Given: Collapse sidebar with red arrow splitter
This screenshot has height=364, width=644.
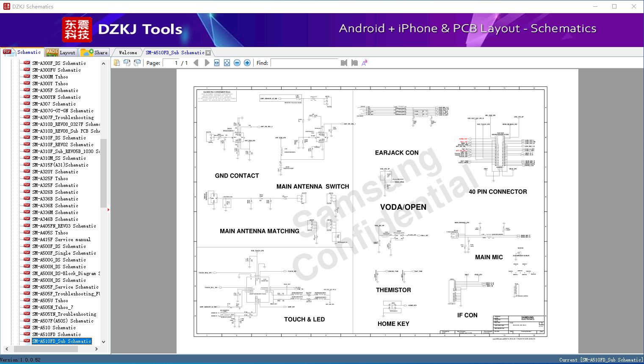Looking at the screenshot, I should coord(108,210).
